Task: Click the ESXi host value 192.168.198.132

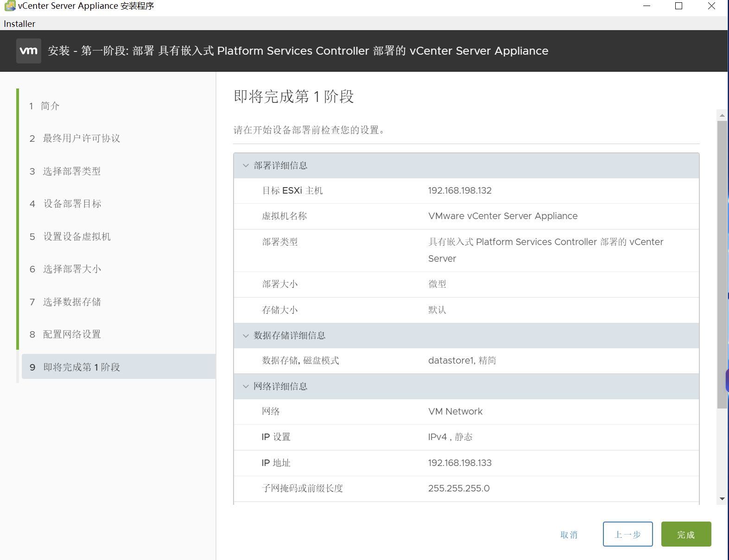Action: click(460, 190)
